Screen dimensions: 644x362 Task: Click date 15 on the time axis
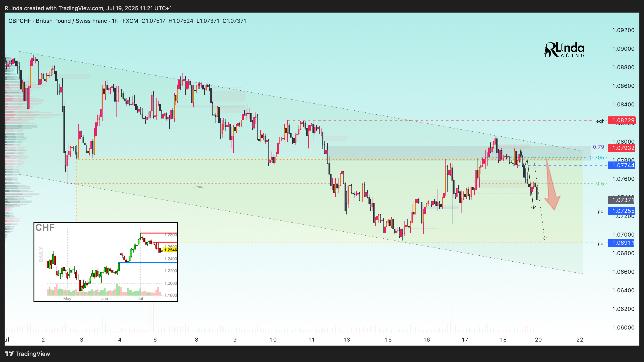pos(388,340)
